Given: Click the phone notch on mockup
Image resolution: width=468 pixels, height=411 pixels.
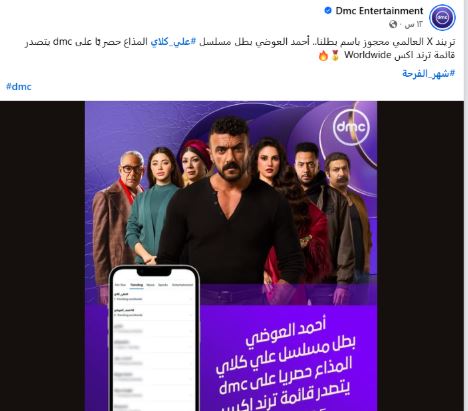Looking at the screenshot, I should pos(154,272).
